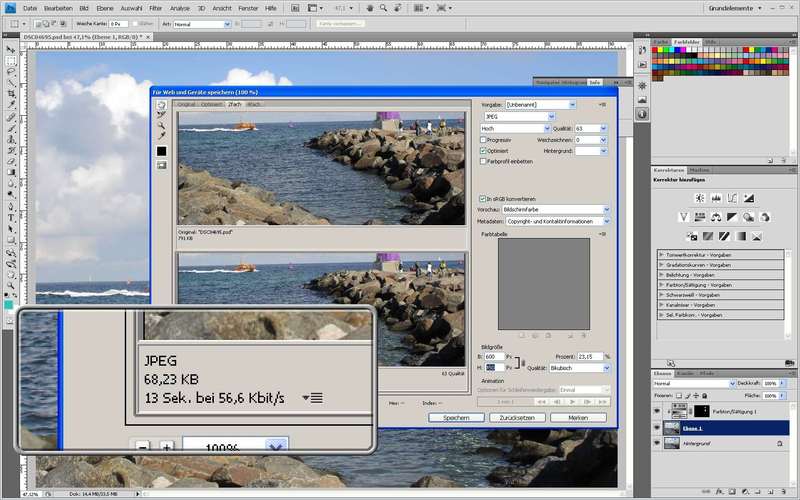The width and height of the screenshot is (800, 500).
Task: Enable the Progressiv checkbox
Action: pos(484,140)
